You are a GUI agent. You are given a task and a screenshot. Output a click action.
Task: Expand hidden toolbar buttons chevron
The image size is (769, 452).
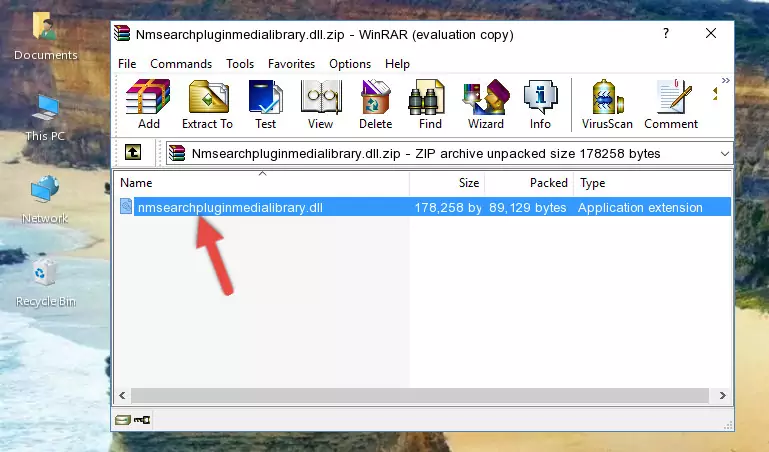click(x=725, y=81)
